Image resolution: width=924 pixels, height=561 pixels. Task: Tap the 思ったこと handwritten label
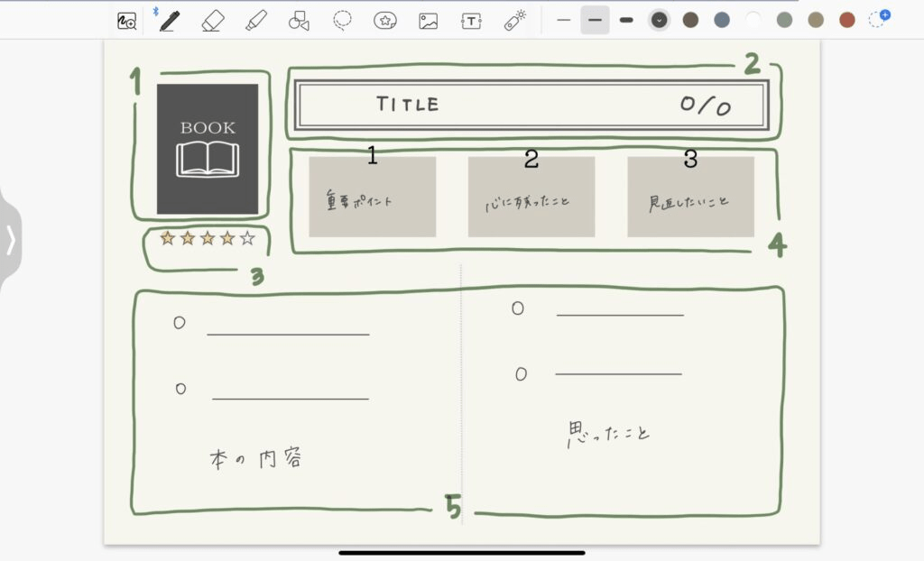(x=608, y=435)
